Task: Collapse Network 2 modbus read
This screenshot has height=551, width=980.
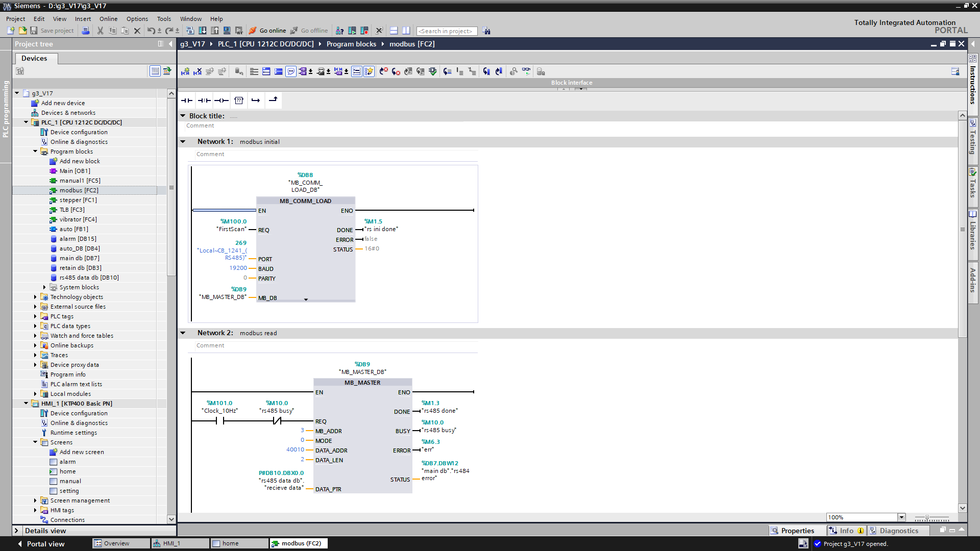Action: point(183,333)
